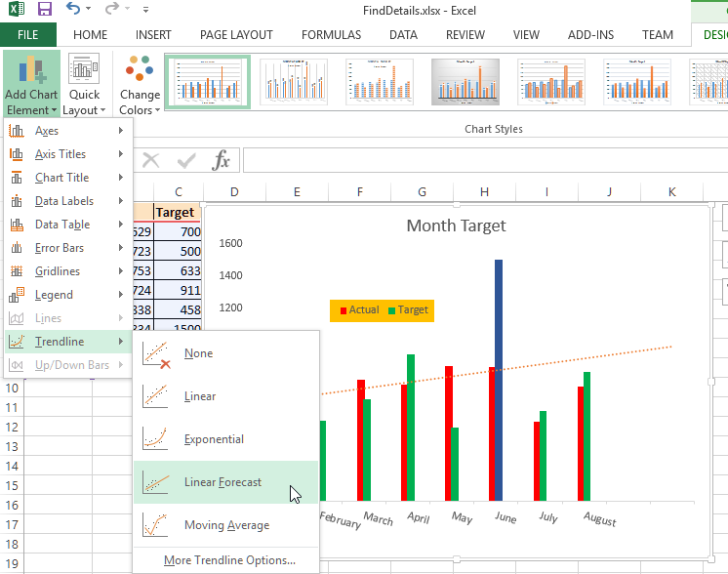Screen dimensions: 728x574
Task: Switch to the DATA tab
Action: click(403, 35)
